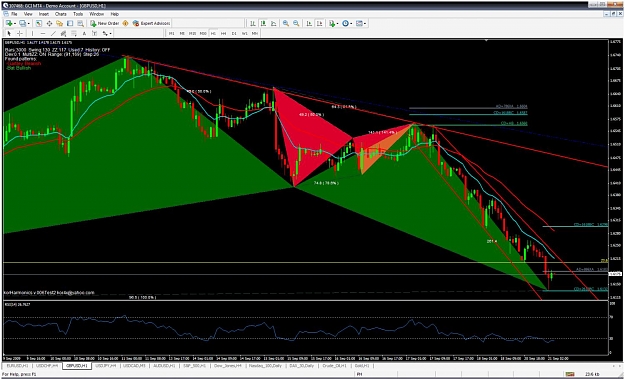Switch to the EURUSD,H1 chart tab

tap(18, 365)
